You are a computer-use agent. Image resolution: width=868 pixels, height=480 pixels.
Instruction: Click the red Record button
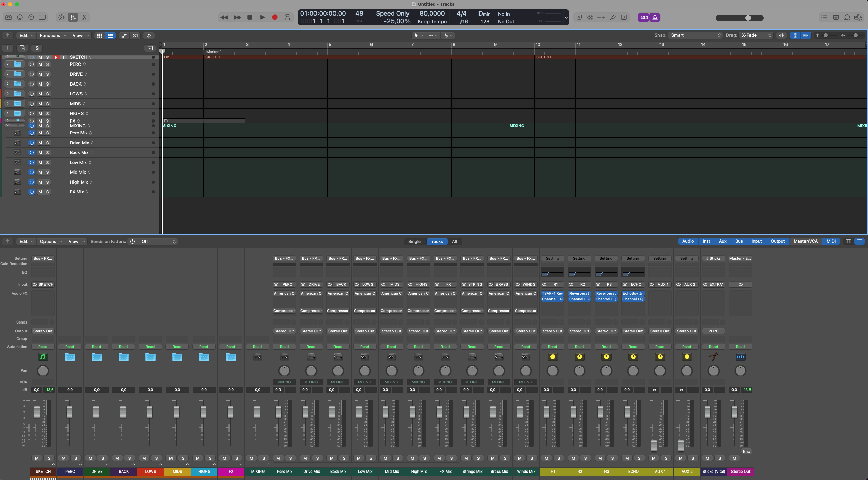(x=275, y=17)
